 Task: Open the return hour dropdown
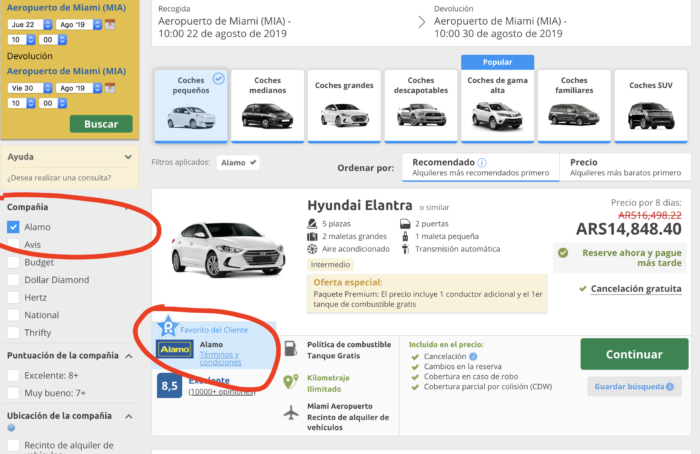21,103
